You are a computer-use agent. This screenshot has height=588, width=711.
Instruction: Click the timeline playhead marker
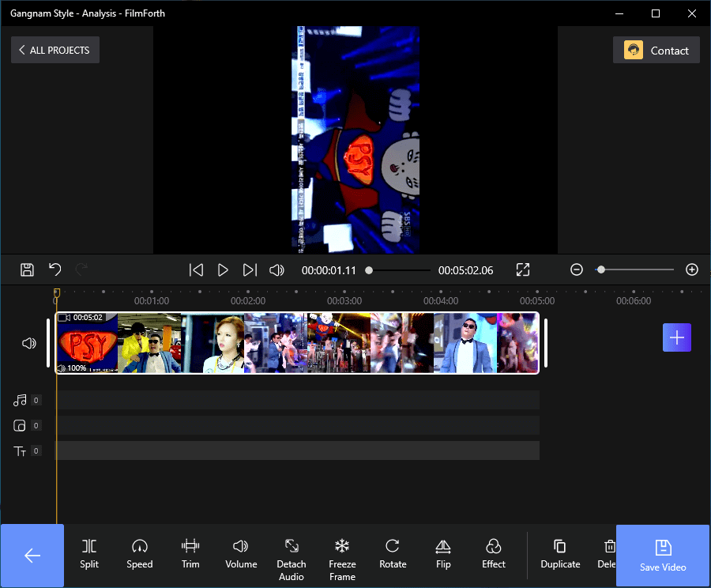coord(57,292)
